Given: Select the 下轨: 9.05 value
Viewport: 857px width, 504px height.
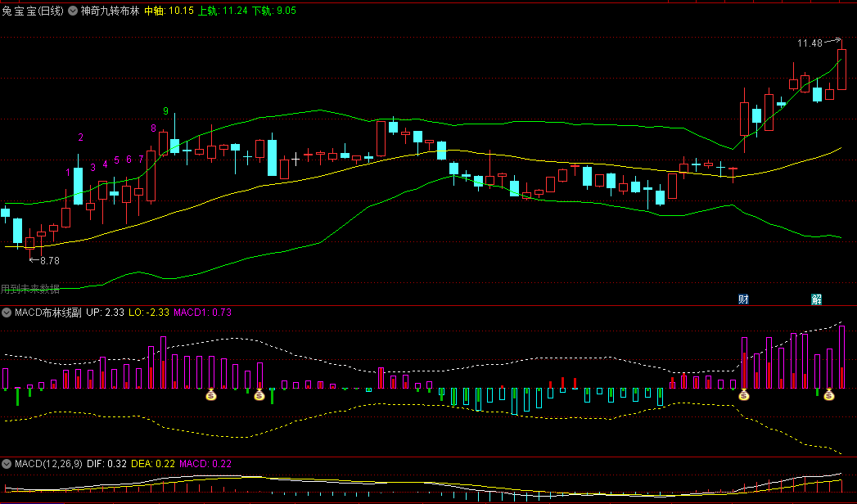Looking at the screenshot, I should tap(274, 11).
